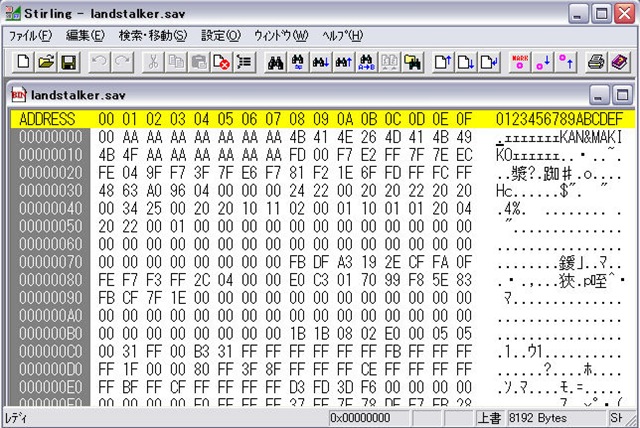The width and height of the screenshot is (640, 428).
Task: Create a new file with the blank-page icon
Action: [x=23, y=62]
